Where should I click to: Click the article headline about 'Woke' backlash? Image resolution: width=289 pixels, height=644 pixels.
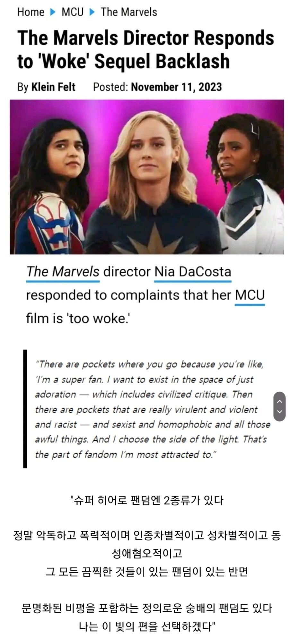tap(146, 49)
